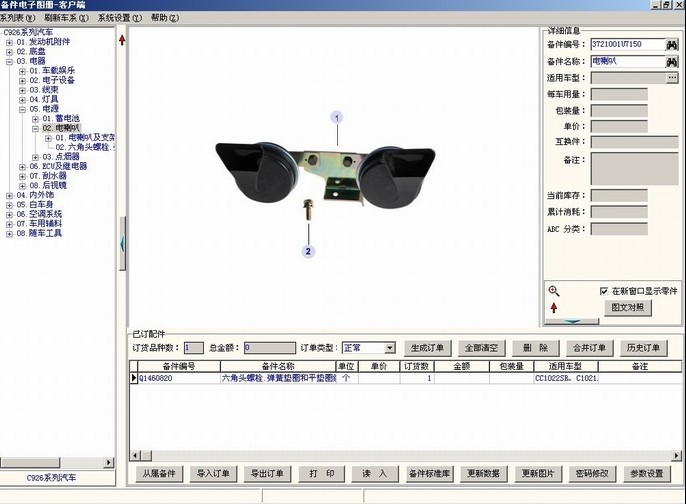Image resolution: width=686 pixels, height=504 pixels.
Task: Click the 导出订单 button
Action: tap(267, 473)
